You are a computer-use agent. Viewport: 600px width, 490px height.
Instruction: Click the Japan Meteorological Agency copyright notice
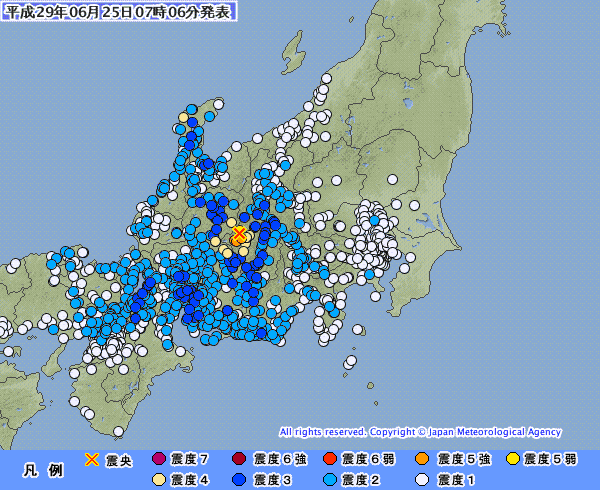(x=420, y=432)
